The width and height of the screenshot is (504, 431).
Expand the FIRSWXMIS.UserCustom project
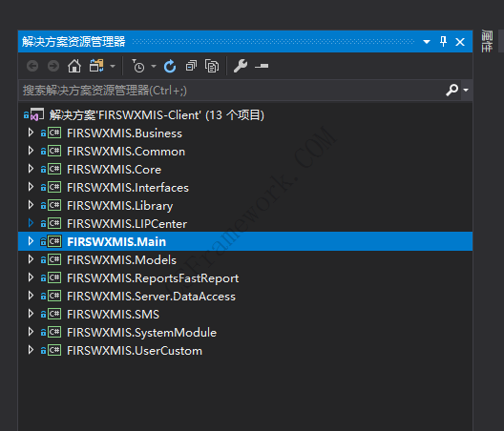tap(31, 350)
